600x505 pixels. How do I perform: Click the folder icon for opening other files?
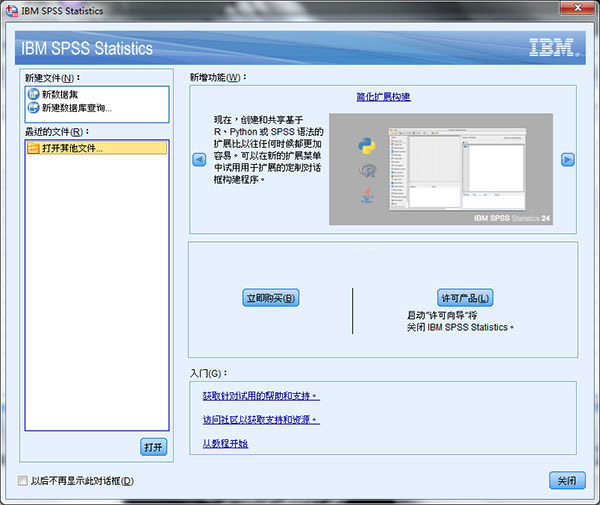tap(34, 148)
